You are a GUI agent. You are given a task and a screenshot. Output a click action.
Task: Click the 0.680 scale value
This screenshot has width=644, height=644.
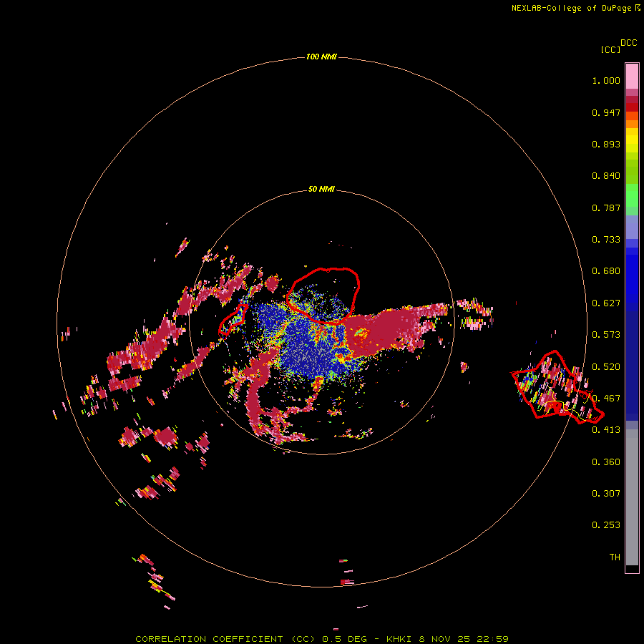(x=606, y=271)
